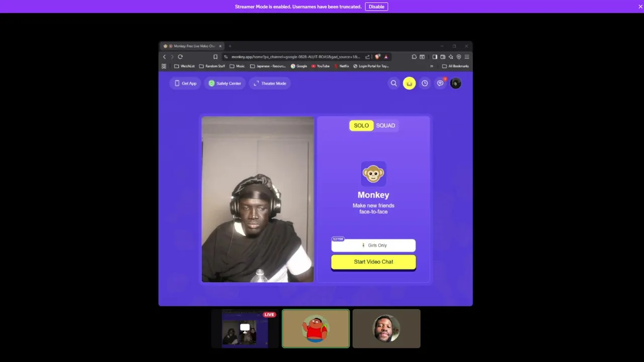The image size is (644, 362).
Task: Open the VPN shield icon
Action: [x=458, y=57]
